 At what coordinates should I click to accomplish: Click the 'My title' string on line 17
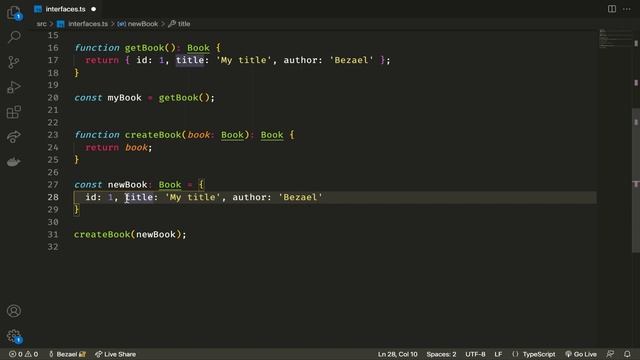[x=244, y=60]
